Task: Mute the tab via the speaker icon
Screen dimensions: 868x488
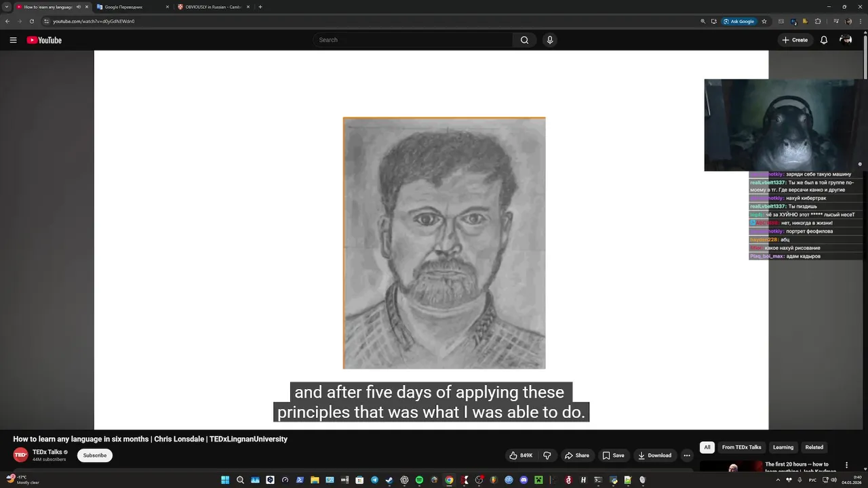Action: click(79, 7)
